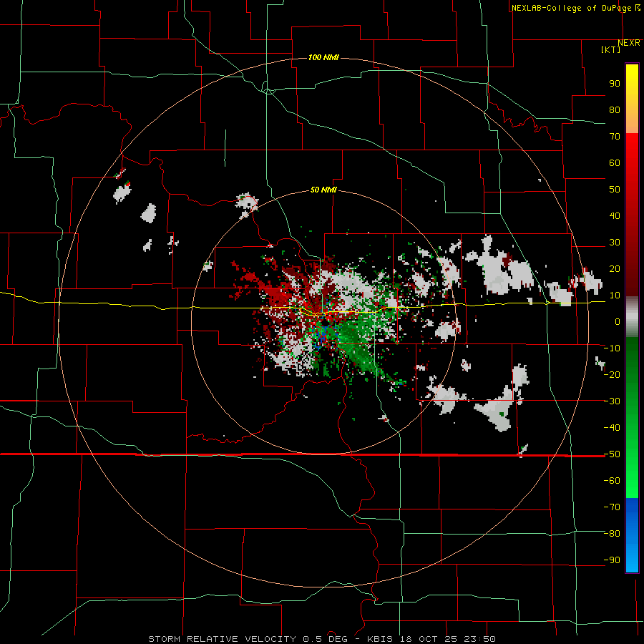This screenshot has height=644, width=644.
Task: Click the -60 value on the velocity legend
Action: [x=612, y=481]
